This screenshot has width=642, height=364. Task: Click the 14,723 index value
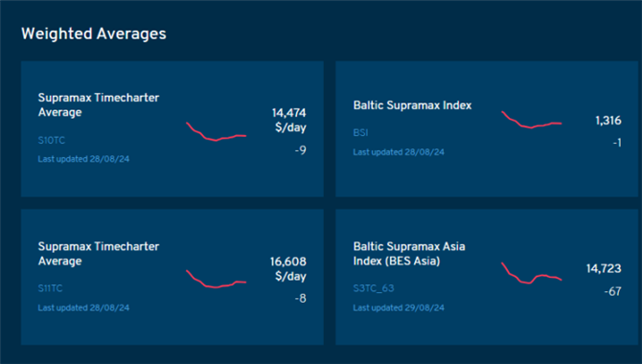click(x=604, y=268)
